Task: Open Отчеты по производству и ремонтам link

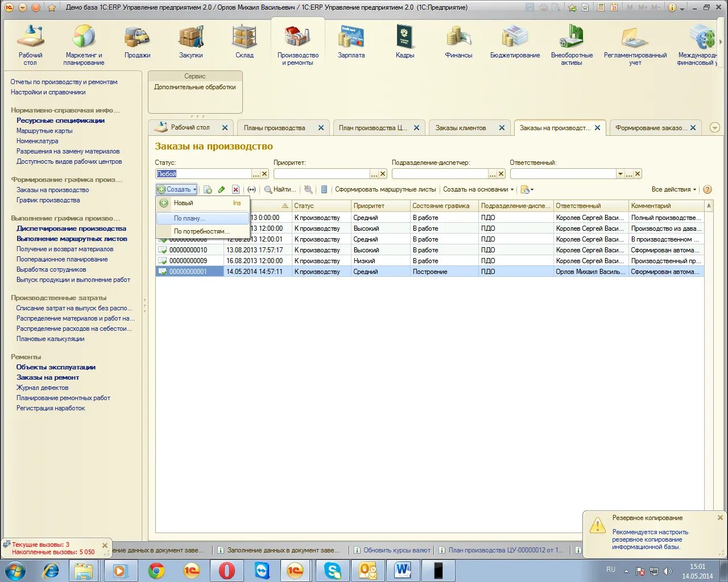Action: click(64, 82)
